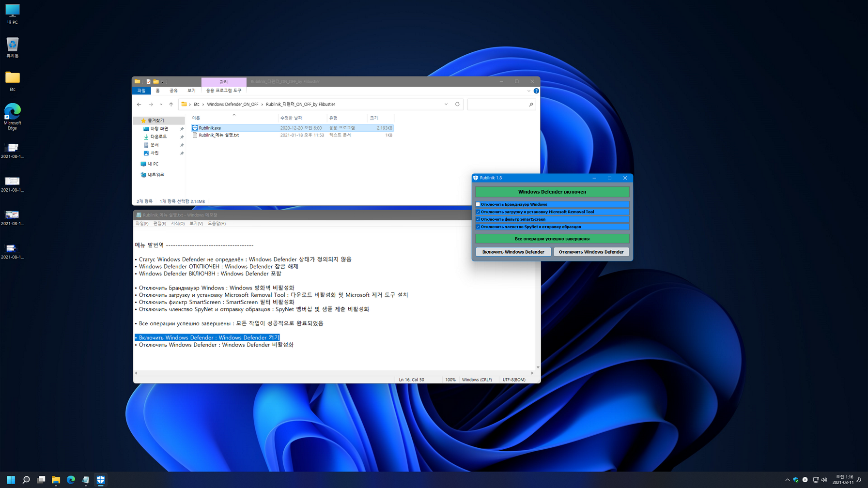The image size is (868, 488).
Task: Go forward in File Explorer
Action: tap(151, 104)
